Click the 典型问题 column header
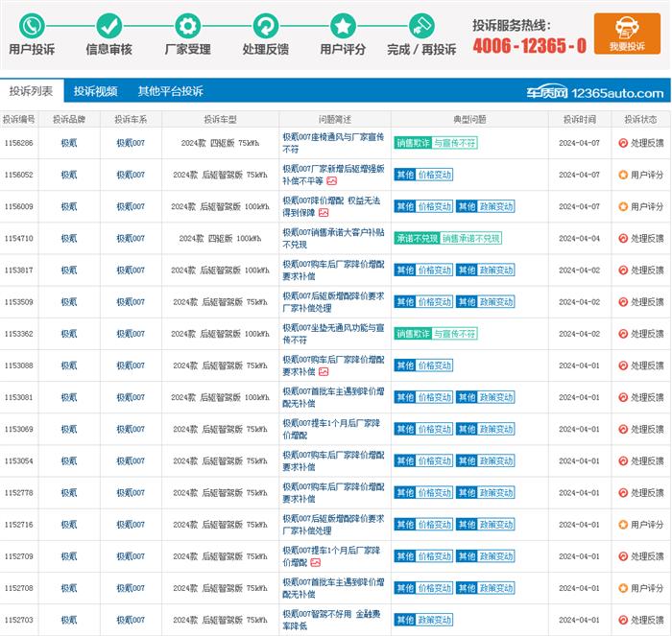 (x=469, y=120)
